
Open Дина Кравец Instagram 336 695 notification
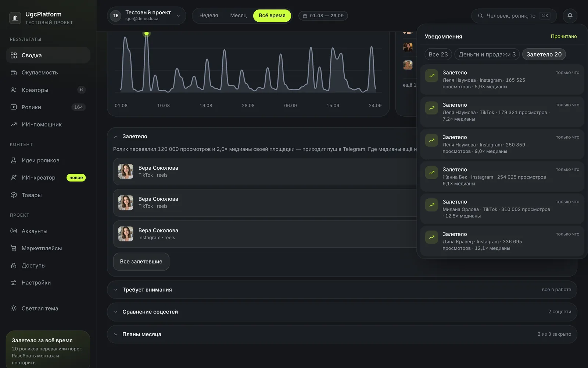pyautogui.click(x=502, y=241)
